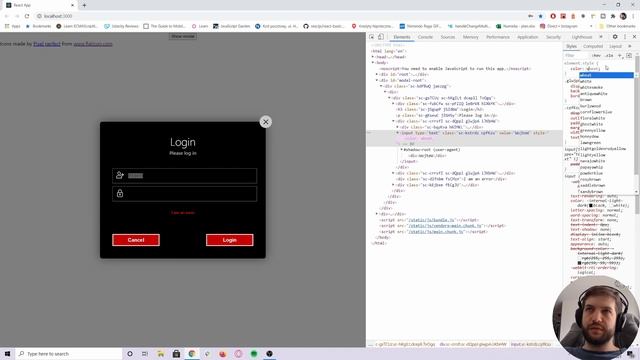640x360 pixels.
Task: Click the red Cancel button
Action: coord(136,240)
